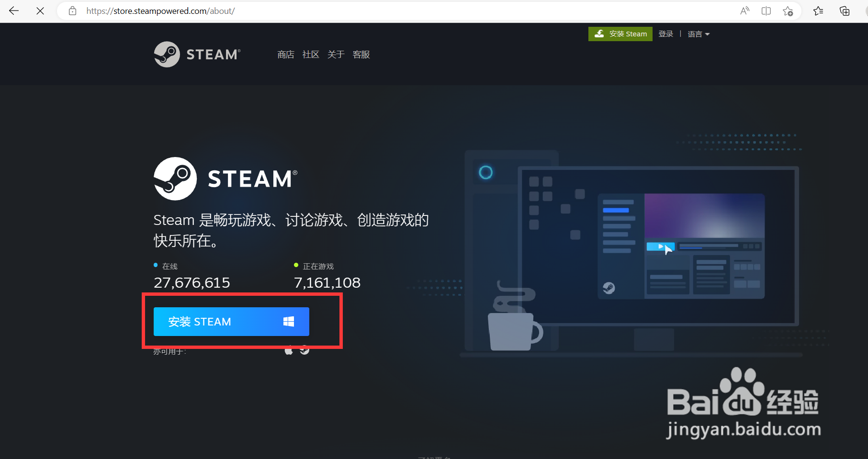Open the 社区 community menu
Viewport: 868px width, 459px height.
click(311, 55)
